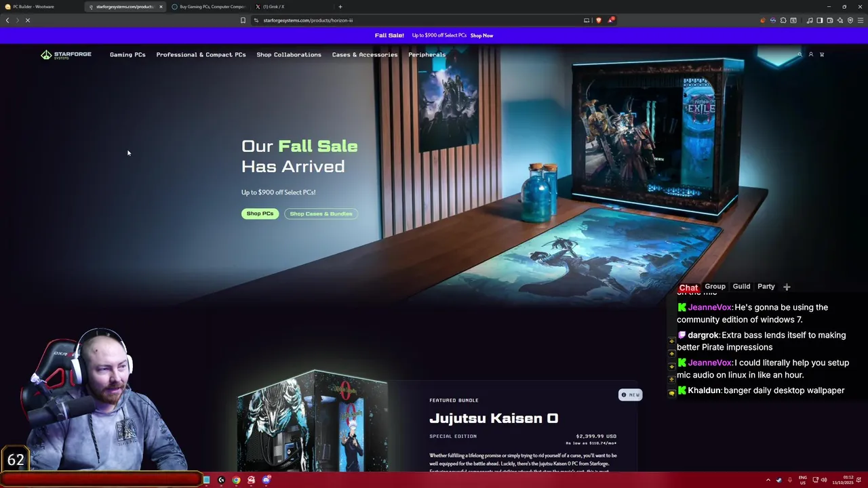Bookmark this page icon in address bar
The width and height of the screenshot is (868, 488).
243,20
